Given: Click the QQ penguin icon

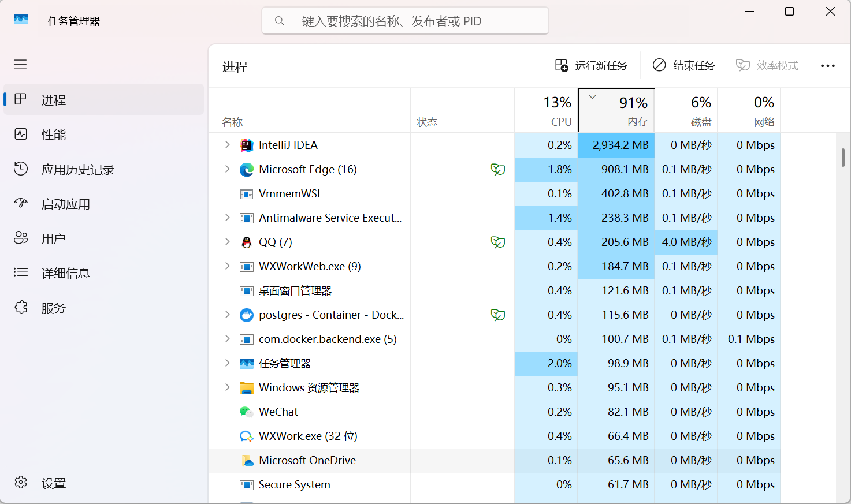Looking at the screenshot, I should click(247, 242).
